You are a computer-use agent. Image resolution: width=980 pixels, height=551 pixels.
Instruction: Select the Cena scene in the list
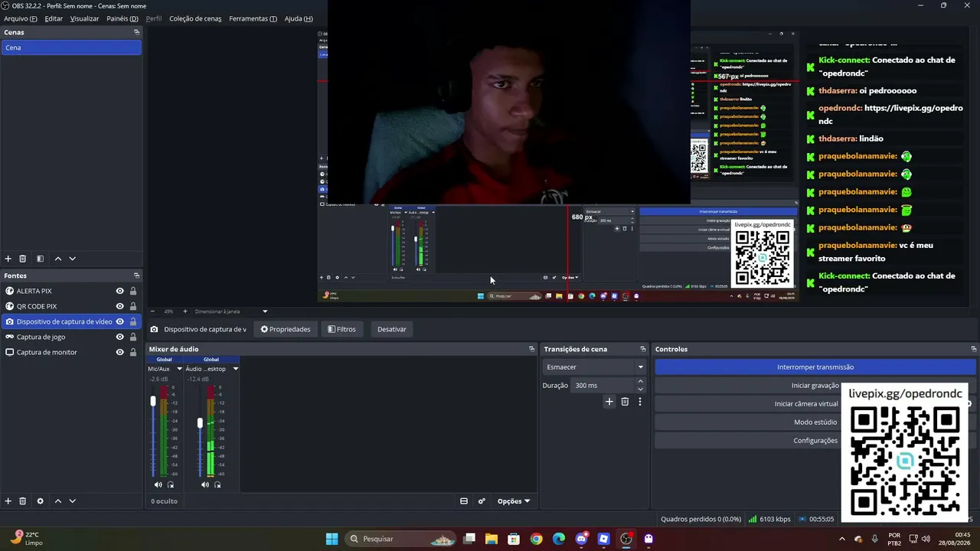tap(71, 47)
